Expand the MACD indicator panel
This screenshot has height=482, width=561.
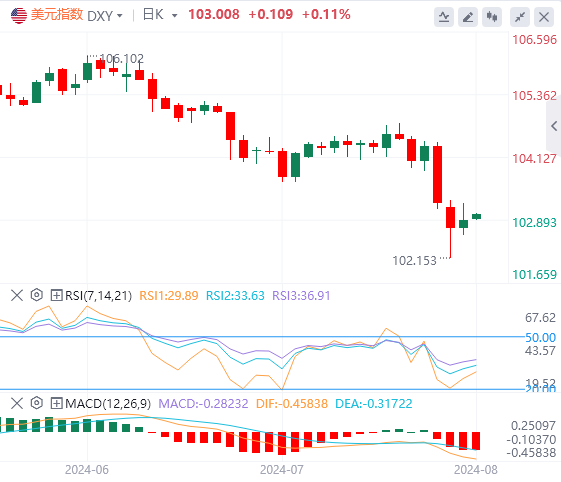(x=57, y=403)
